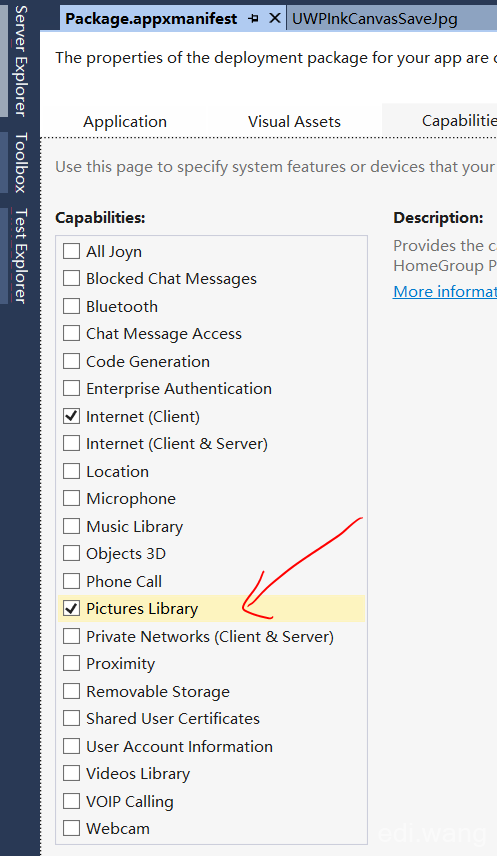Viewport: 497px width, 856px height.
Task: Check the Videos Library capability
Action: click(72, 774)
